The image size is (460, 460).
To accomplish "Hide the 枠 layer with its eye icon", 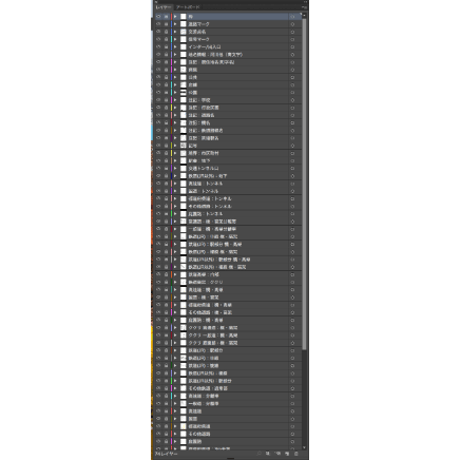I will coord(158,16).
